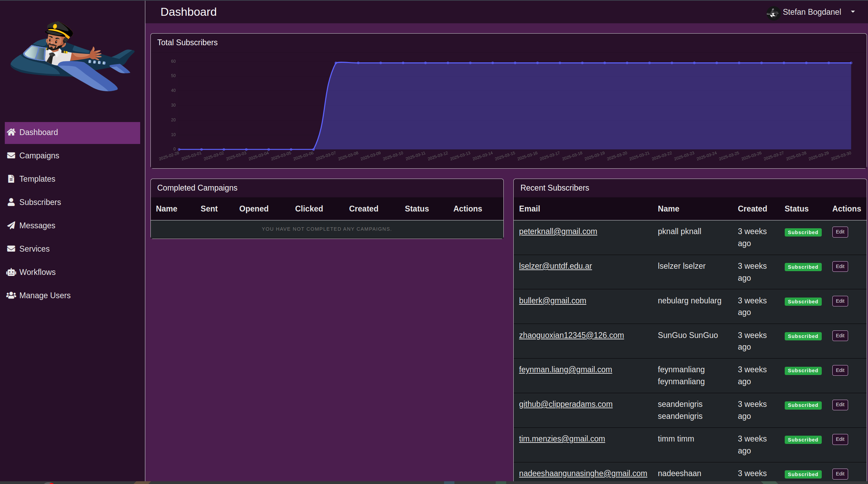Edit the tim.menzies@gmail.com subscriber

pyautogui.click(x=840, y=439)
